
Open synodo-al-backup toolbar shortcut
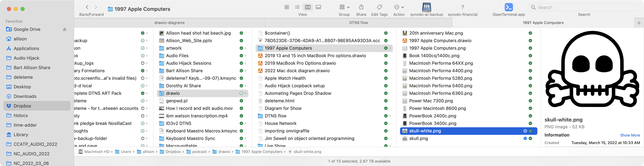(x=426, y=7)
